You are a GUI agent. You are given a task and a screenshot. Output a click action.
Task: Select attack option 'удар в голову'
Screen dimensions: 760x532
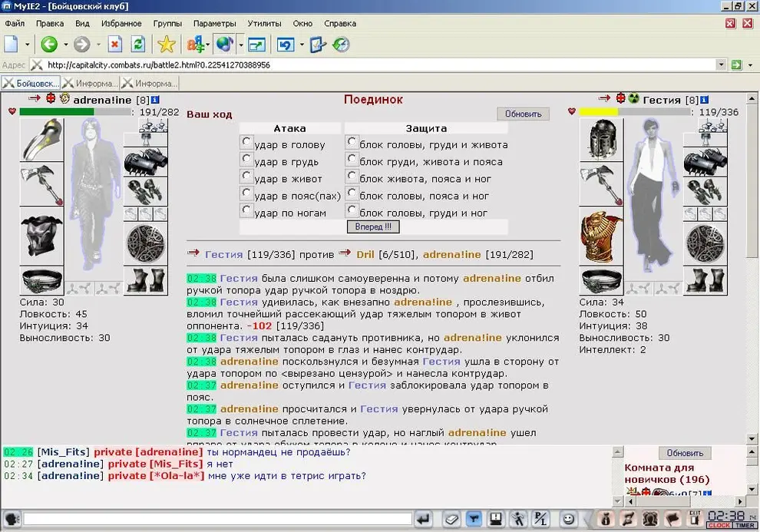click(x=246, y=143)
